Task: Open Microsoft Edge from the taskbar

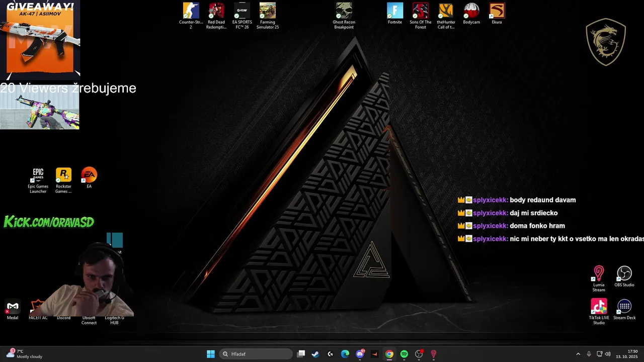Action: coord(345,354)
